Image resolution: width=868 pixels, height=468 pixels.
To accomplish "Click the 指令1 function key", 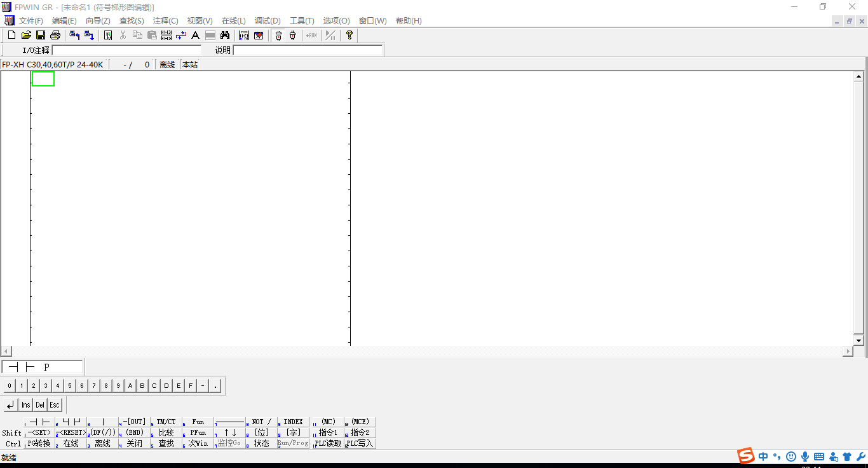I will pos(328,432).
